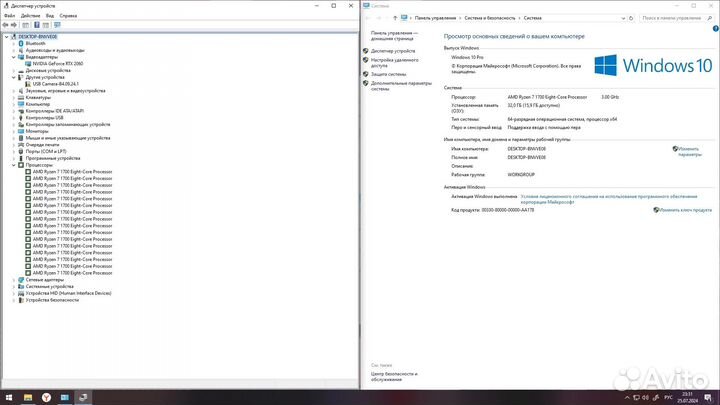Open the Действие menu

[30, 16]
